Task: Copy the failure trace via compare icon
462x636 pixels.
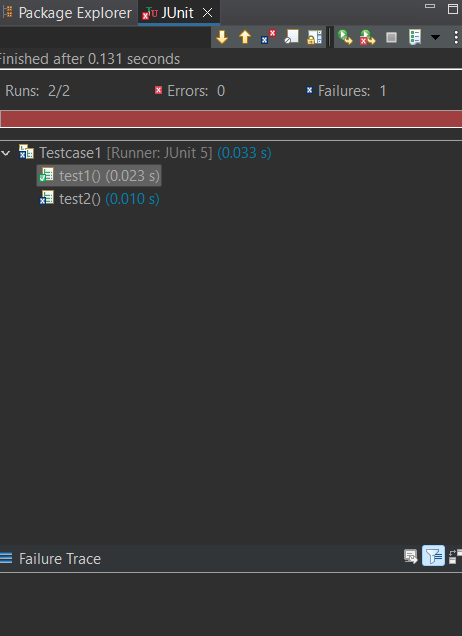Action: pos(456,556)
